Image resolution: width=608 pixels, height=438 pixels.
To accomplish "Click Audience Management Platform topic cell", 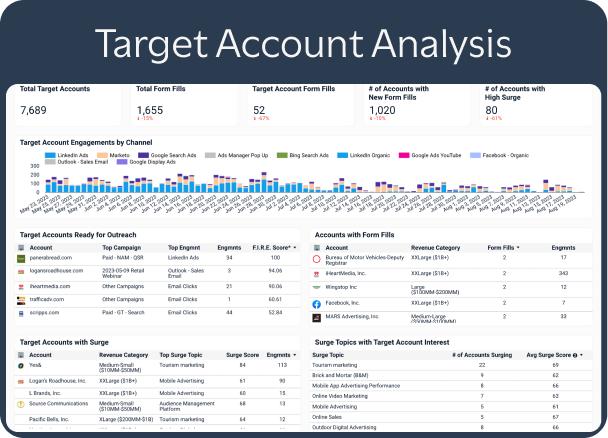I will [x=187, y=406].
